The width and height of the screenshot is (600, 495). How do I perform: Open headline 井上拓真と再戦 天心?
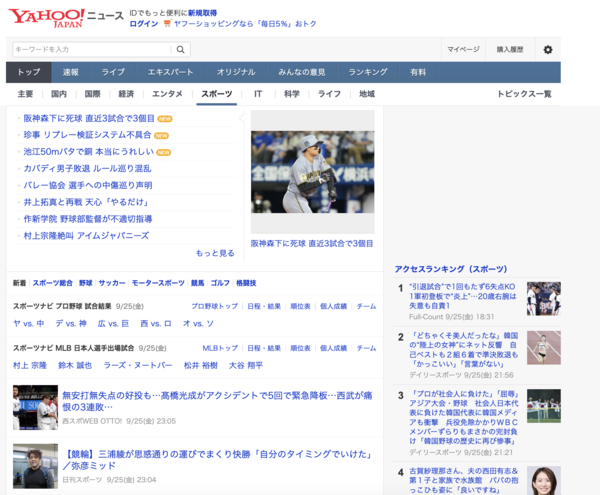(86, 202)
